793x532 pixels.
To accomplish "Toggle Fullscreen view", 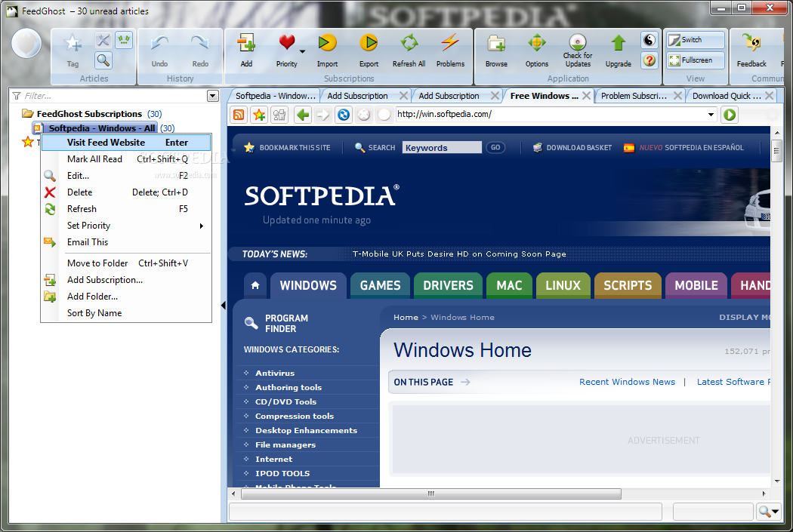I will (696, 60).
